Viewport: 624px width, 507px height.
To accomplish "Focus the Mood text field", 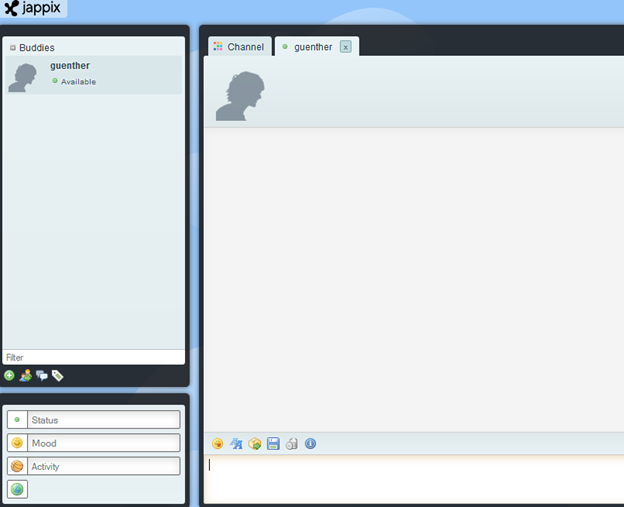I will (104, 443).
